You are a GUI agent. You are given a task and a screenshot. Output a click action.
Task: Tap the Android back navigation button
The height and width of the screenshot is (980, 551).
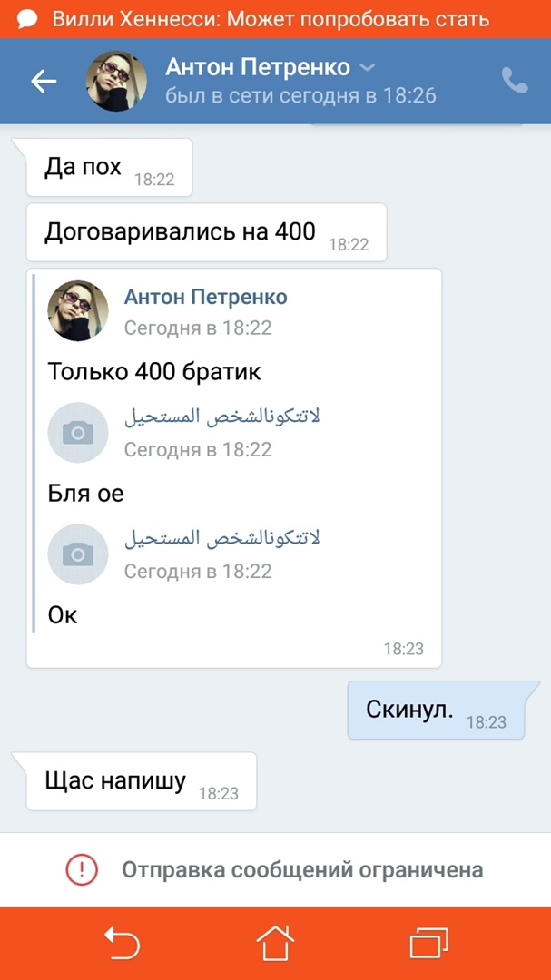pos(122,943)
